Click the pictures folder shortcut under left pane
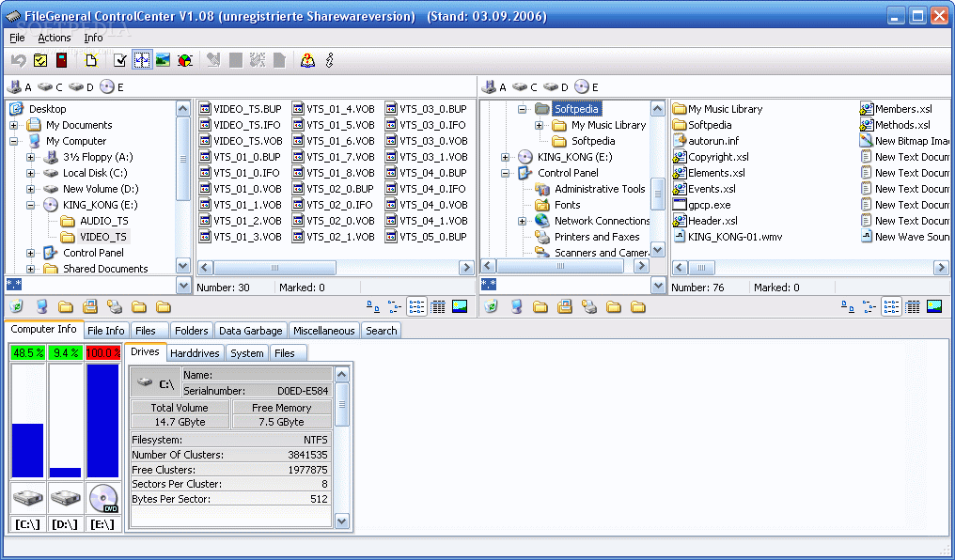Screen dimensions: 955x560 tap(90, 306)
